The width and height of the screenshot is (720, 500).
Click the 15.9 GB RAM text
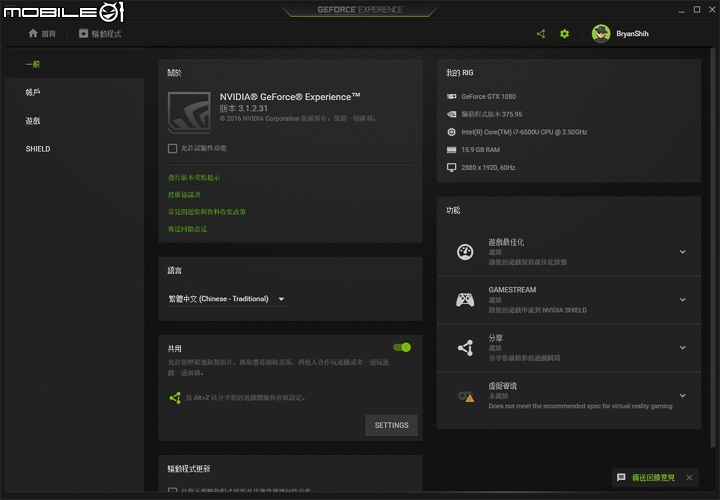(x=480, y=150)
